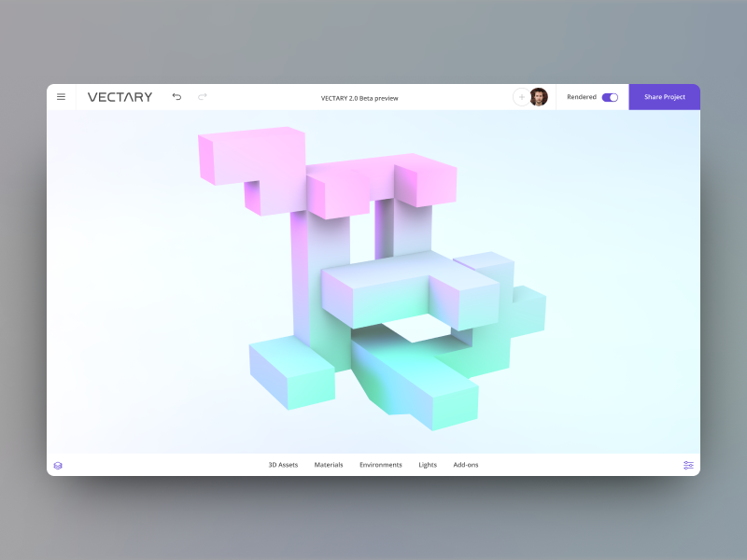Click the Share Project button

point(664,97)
